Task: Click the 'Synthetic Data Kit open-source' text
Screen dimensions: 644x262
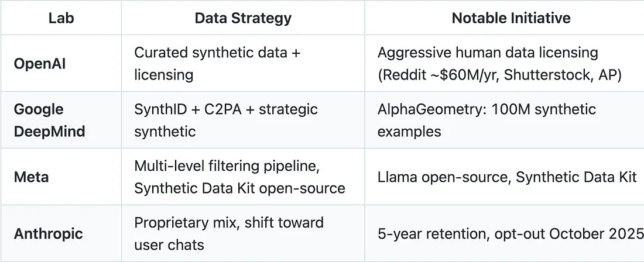Action: tap(239, 188)
